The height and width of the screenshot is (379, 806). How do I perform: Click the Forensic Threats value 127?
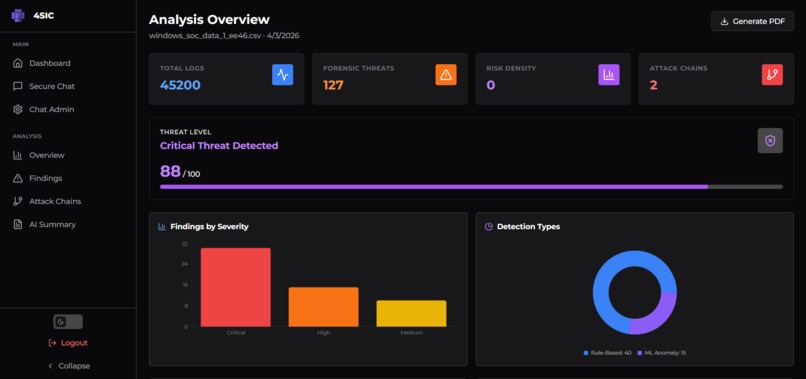pyautogui.click(x=333, y=85)
